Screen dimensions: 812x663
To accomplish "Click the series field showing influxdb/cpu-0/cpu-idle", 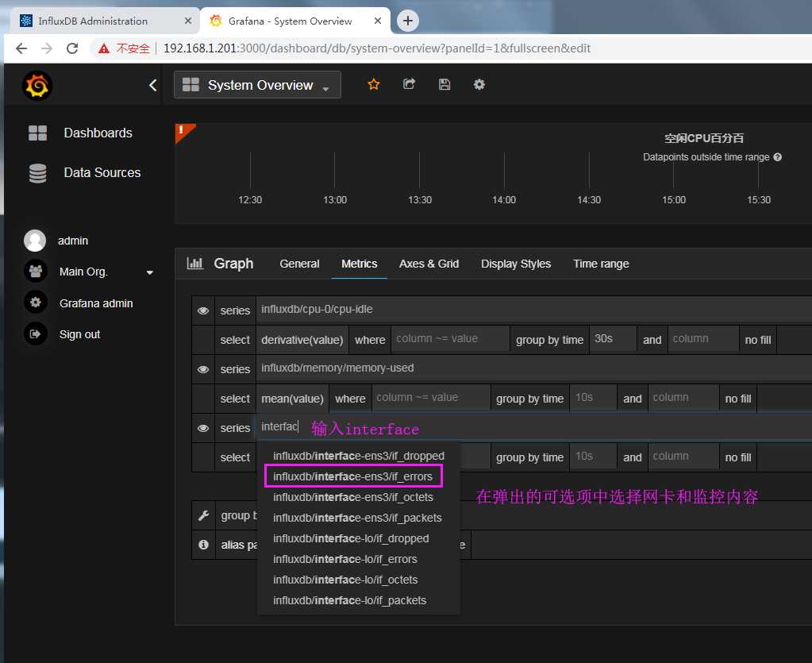I will pyautogui.click(x=533, y=310).
